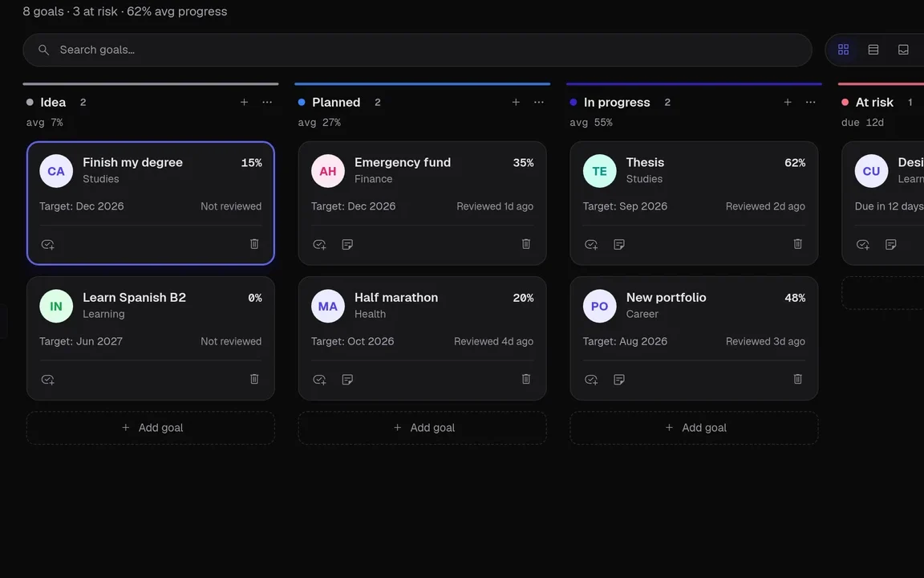Click Add goal in In progress column

(x=694, y=428)
